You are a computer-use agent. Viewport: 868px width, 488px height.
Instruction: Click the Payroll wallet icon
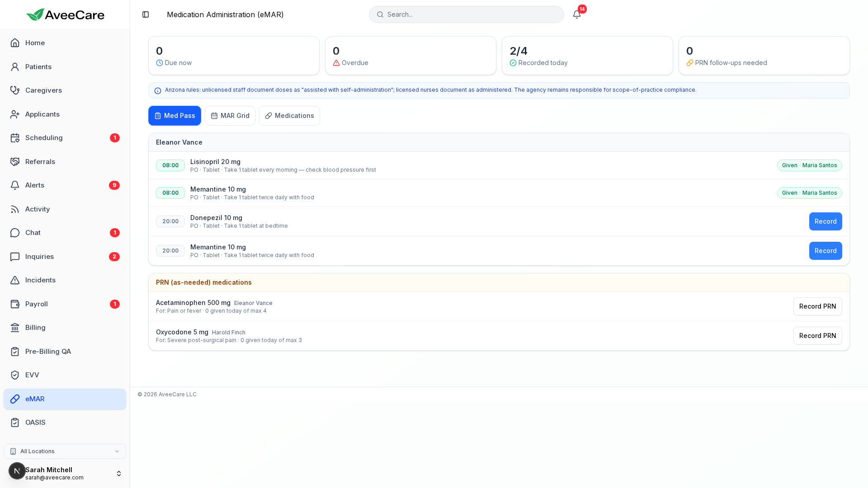coord(15,304)
